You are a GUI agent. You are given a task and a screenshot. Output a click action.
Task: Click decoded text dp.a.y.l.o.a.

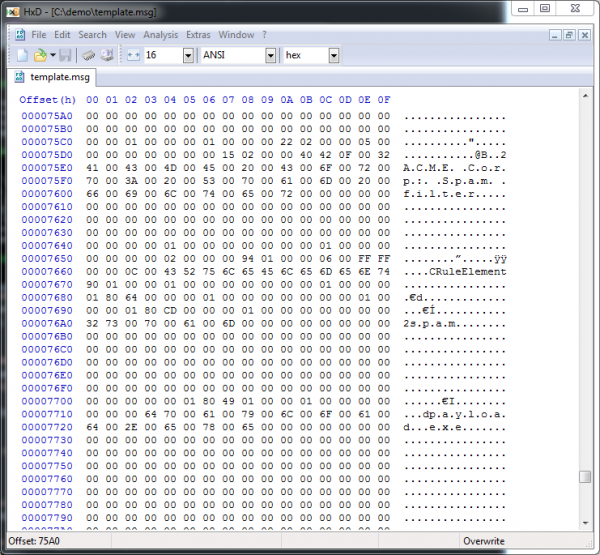tap(465, 415)
